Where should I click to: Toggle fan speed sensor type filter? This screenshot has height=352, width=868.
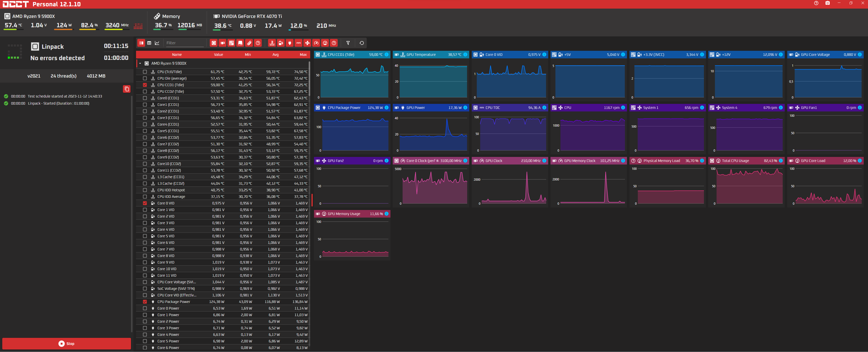tap(307, 43)
